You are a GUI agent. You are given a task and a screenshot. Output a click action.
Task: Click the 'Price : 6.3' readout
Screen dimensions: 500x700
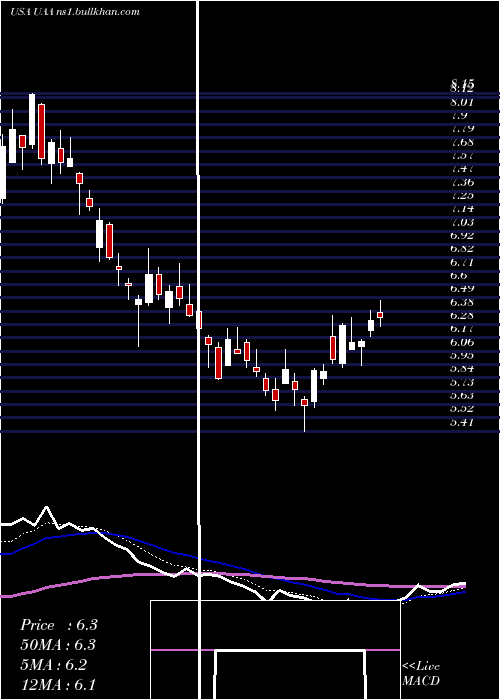coord(58,625)
